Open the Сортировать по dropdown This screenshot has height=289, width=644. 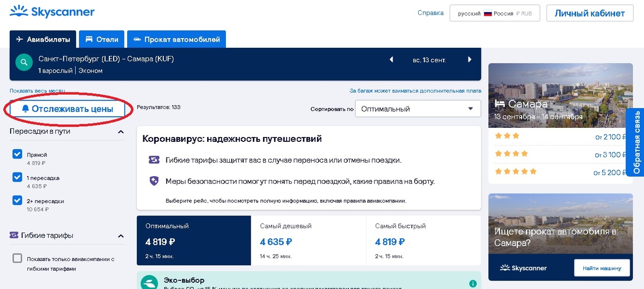(418, 109)
